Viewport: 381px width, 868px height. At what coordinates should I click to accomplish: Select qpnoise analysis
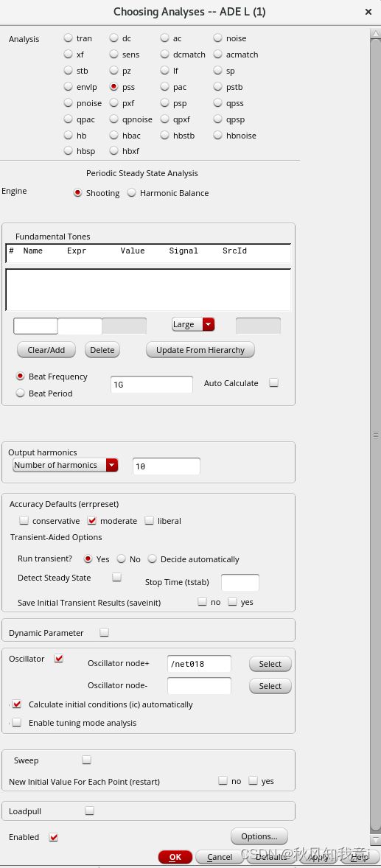pyautogui.click(x=113, y=119)
